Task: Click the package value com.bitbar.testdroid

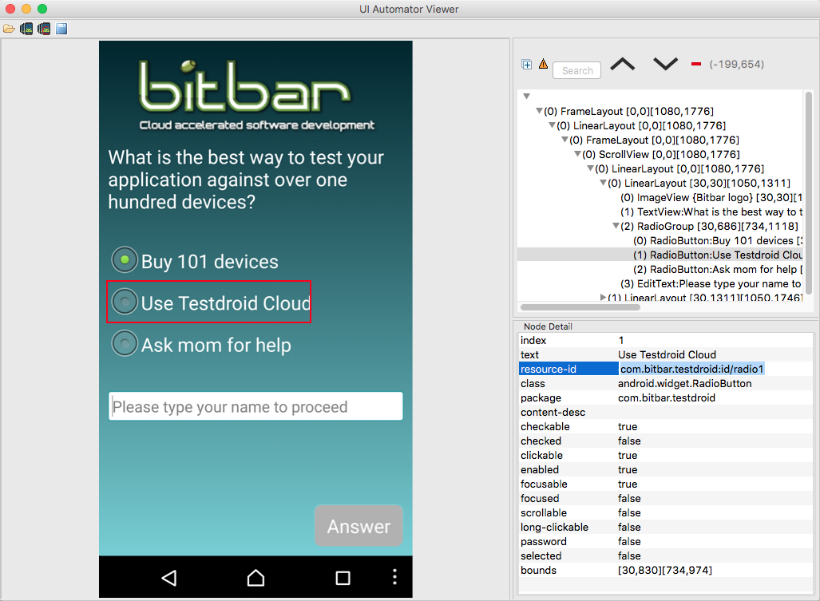Action: (x=667, y=398)
